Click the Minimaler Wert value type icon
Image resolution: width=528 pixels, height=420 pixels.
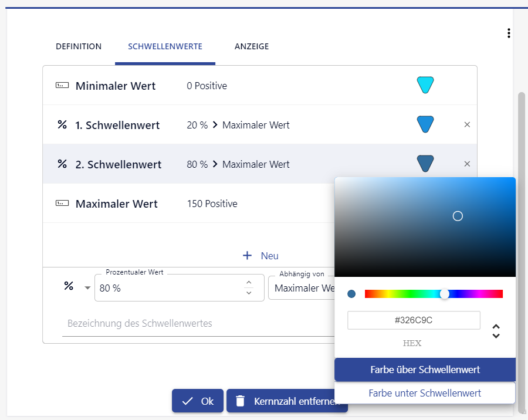(62, 86)
